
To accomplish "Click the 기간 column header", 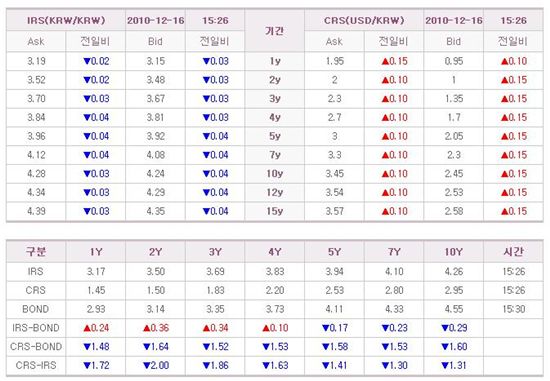I will 274,31.
